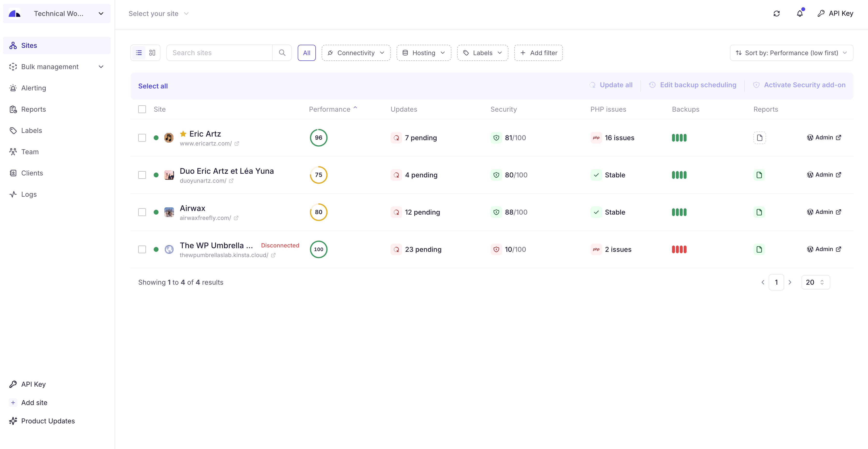Screen dimensions: 868x449
Task: Click Activate Security add-on
Action: [x=799, y=85]
